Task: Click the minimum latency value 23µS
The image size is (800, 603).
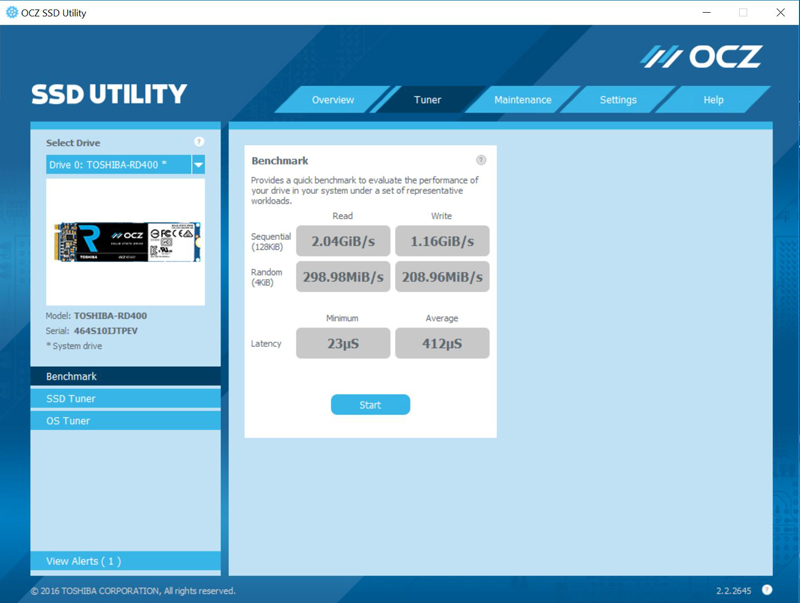Action: tap(343, 343)
